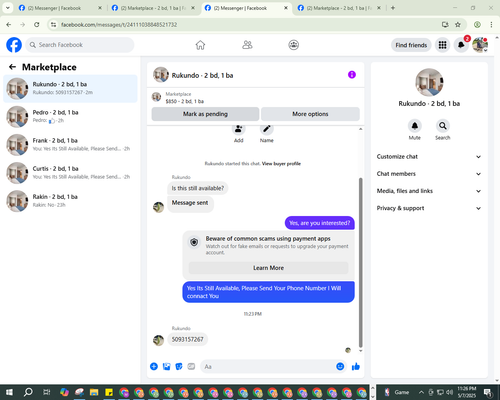The image size is (500, 400).
Task: Click Mark as pending button
Action: pos(205,114)
